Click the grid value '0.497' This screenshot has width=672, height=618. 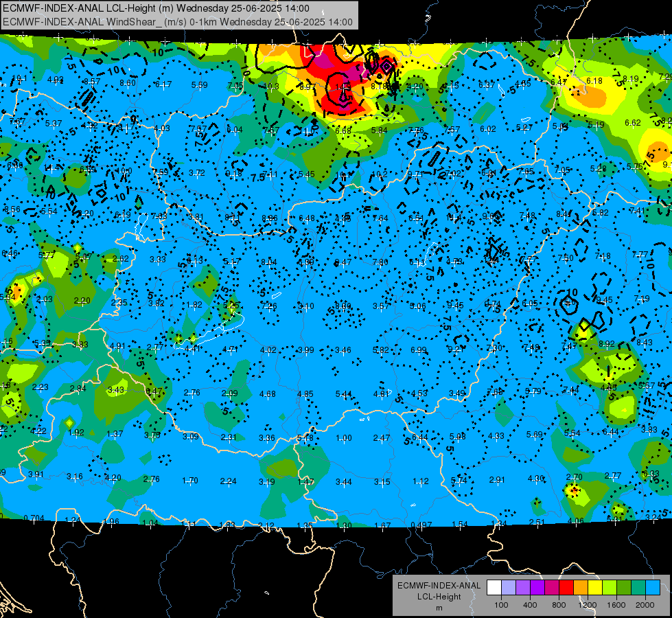pos(421,525)
